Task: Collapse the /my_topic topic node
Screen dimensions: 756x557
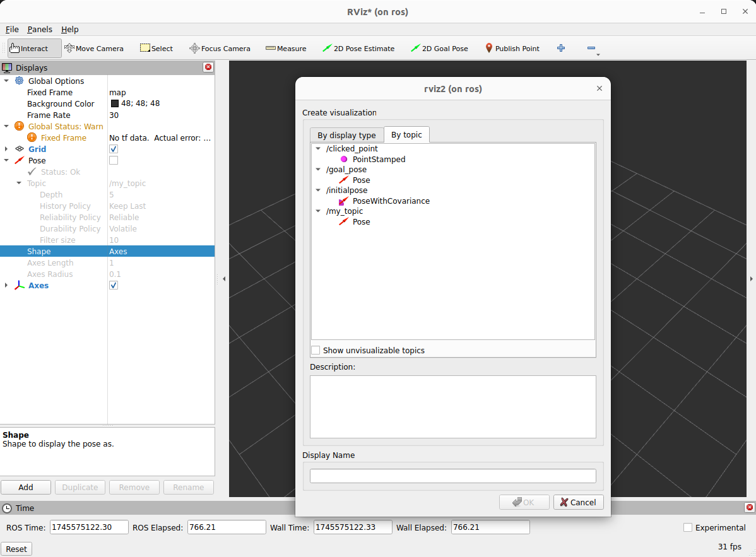Action: pyautogui.click(x=318, y=211)
